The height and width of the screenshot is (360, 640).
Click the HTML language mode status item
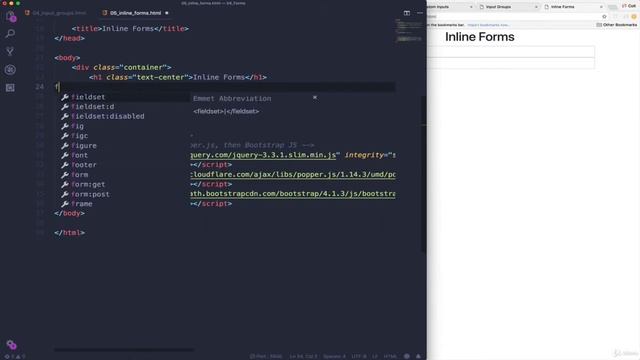390,356
